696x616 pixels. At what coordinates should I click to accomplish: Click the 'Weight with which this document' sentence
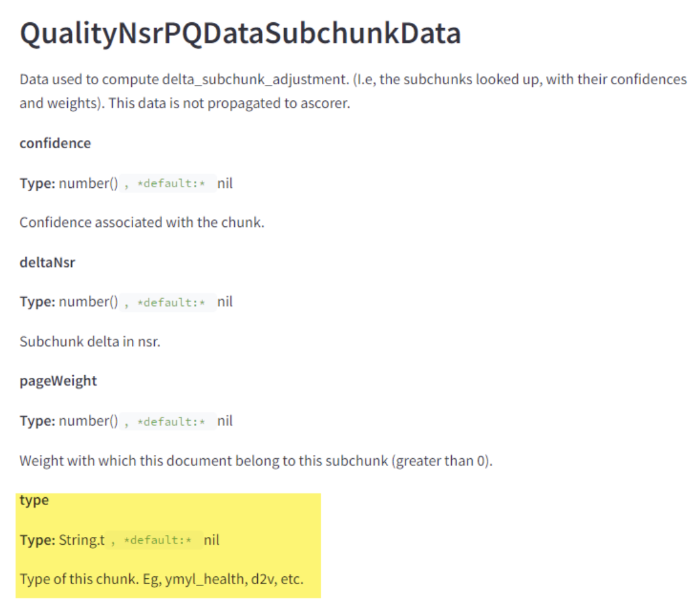(256, 461)
